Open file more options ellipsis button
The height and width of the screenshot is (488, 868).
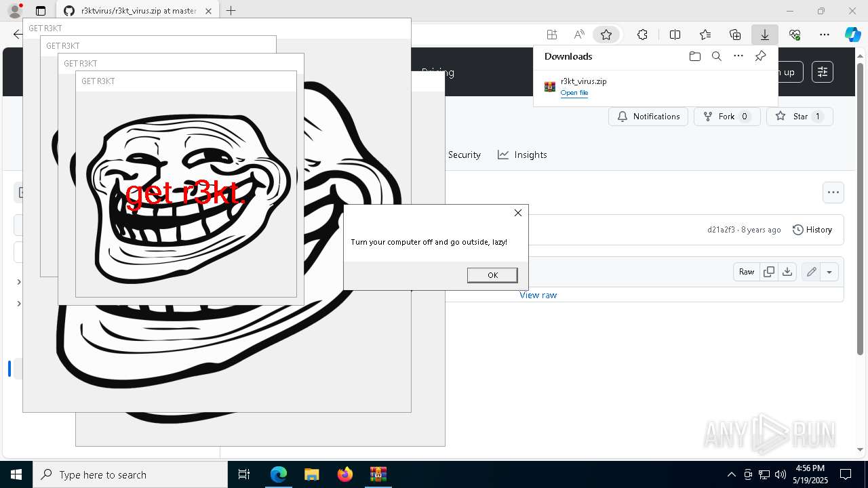(833, 192)
